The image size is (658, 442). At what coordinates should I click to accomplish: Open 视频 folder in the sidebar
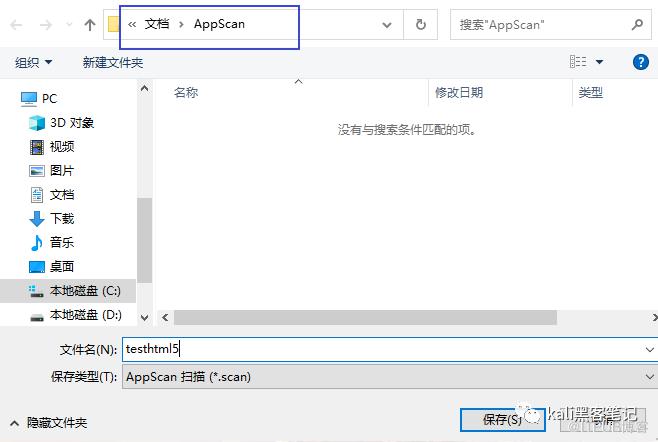[x=52, y=147]
